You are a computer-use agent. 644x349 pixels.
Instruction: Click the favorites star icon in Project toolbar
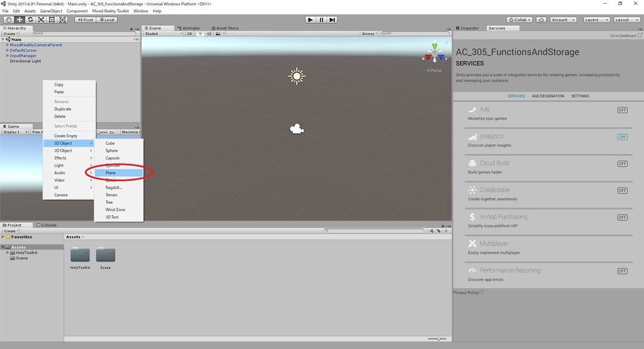446,231
